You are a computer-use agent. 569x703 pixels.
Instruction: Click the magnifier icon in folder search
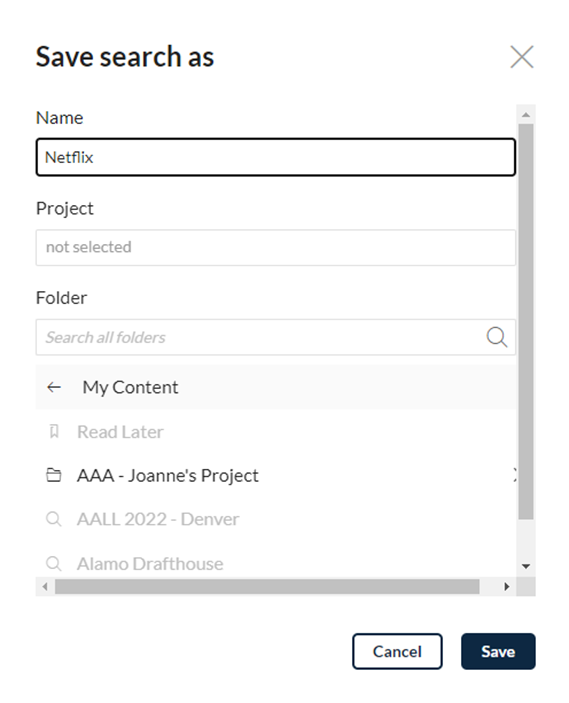(496, 337)
